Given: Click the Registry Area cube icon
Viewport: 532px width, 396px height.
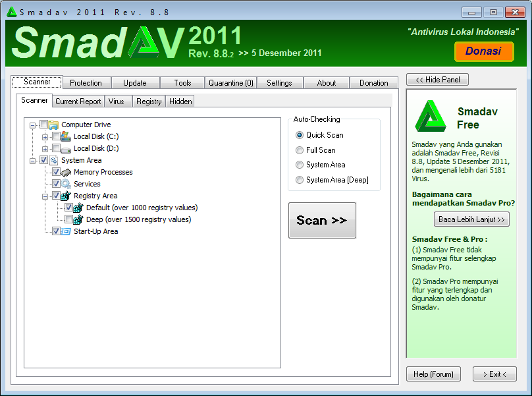Looking at the screenshot, I should pyautogui.click(x=65, y=196).
